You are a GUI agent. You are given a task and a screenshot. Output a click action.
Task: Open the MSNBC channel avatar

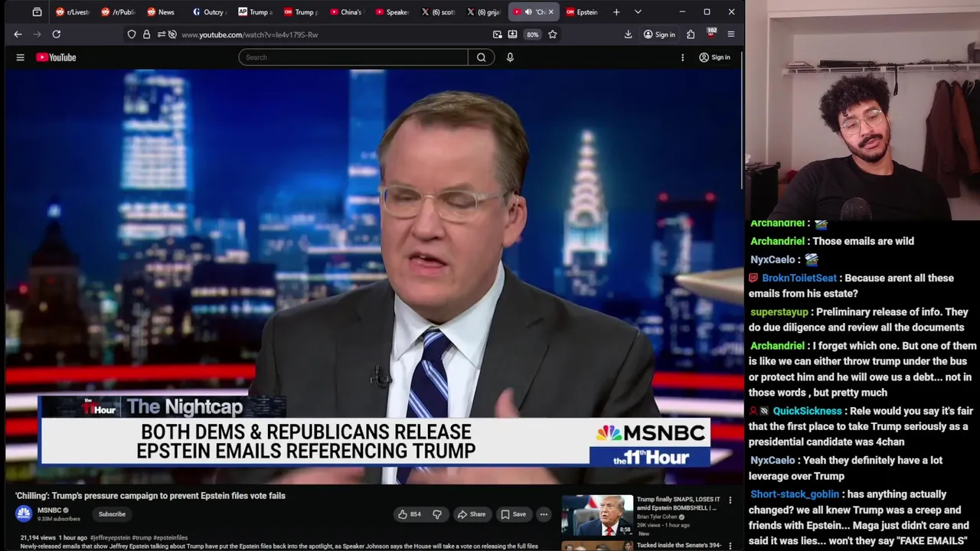tap(24, 514)
